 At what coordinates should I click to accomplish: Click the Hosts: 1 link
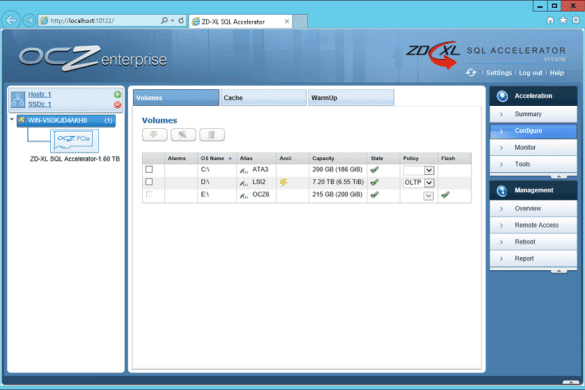coord(40,94)
